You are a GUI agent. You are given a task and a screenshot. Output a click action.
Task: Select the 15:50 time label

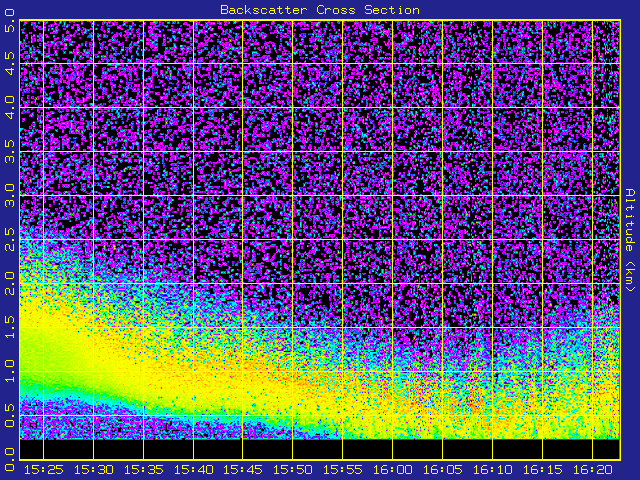[292, 470]
